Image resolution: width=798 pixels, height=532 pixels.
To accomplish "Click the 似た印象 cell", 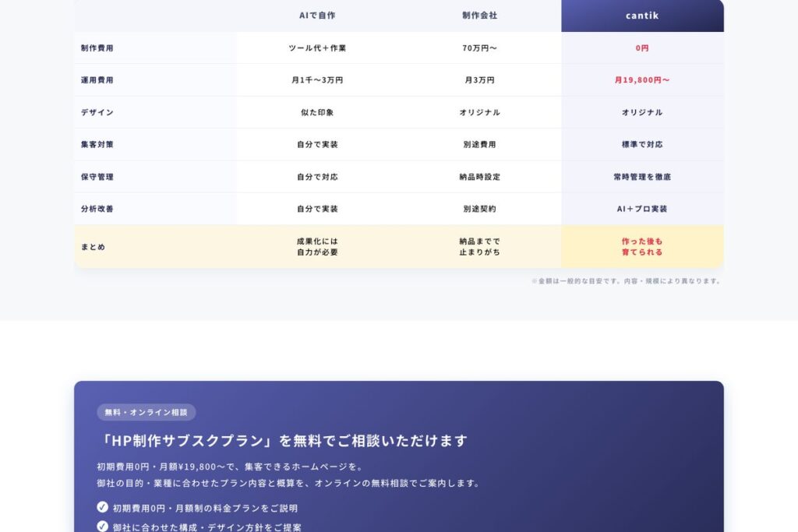I will (317, 112).
